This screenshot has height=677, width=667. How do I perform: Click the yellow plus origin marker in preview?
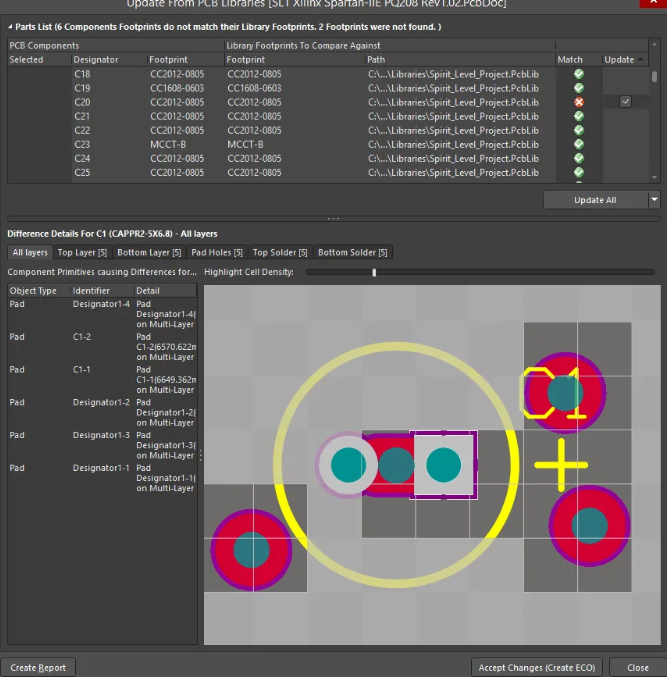[561, 464]
